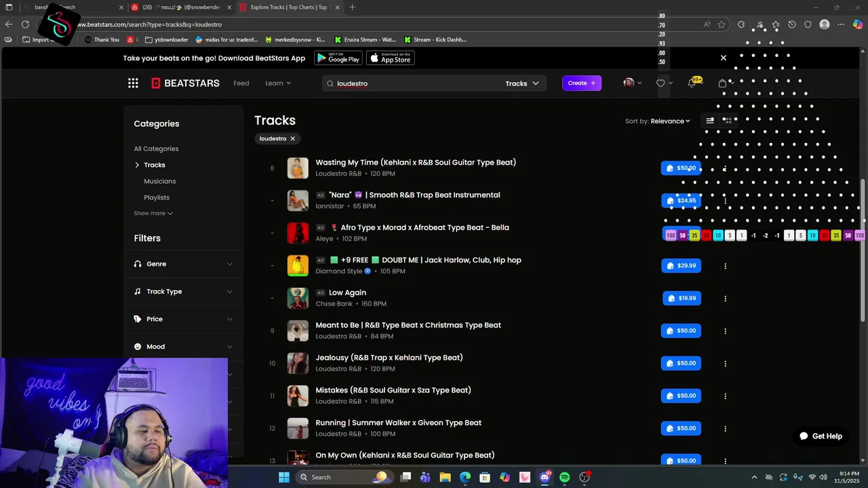Open File Explorer from the taskbar
This screenshot has height=488, width=868.
(x=446, y=477)
